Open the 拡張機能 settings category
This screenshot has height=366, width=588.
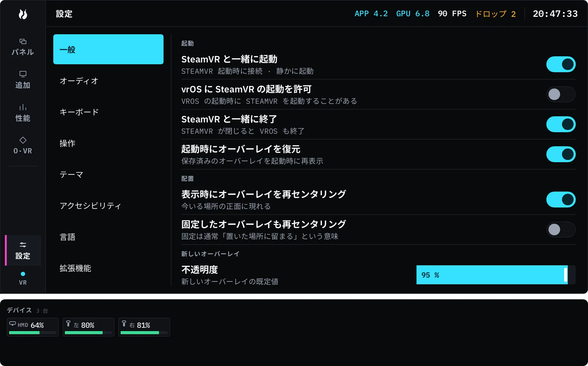108,268
